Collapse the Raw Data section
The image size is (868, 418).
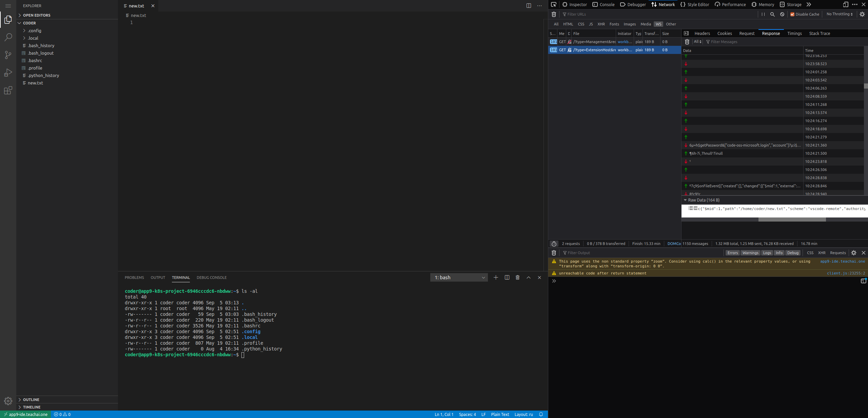[686, 200]
